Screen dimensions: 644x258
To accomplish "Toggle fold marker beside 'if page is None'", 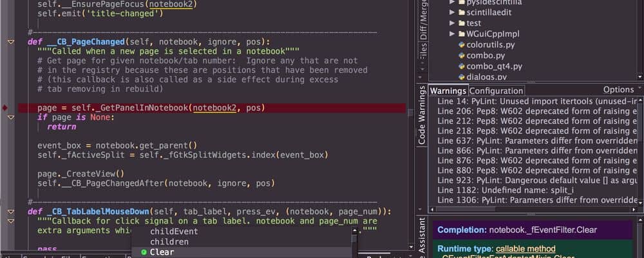I will tap(10, 117).
